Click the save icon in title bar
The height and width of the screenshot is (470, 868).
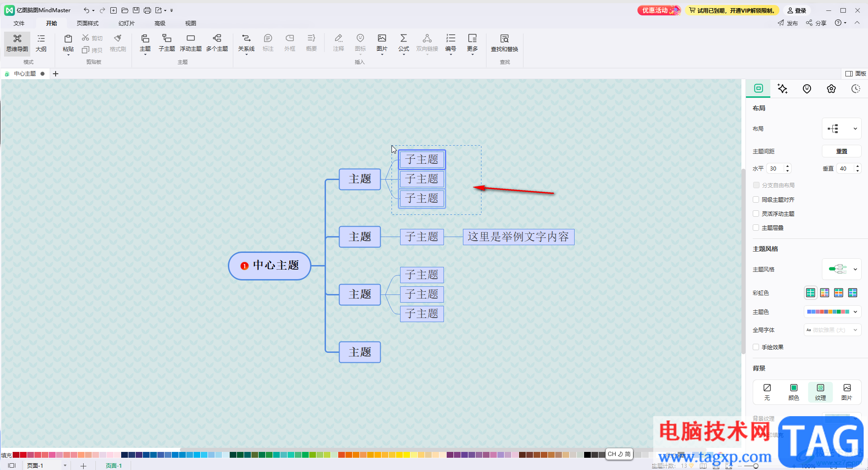point(136,10)
